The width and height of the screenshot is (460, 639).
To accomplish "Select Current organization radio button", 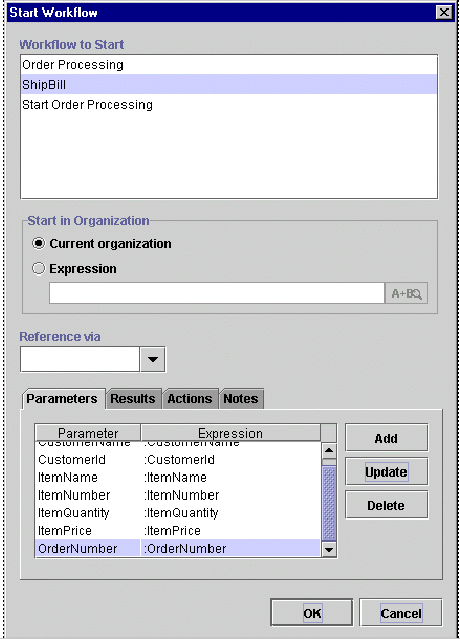I will pyautogui.click(x=38, y=243).
